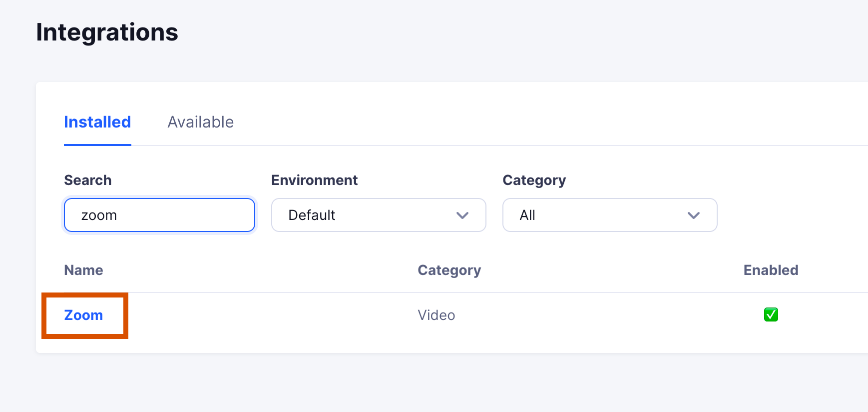This screenshot has height=412, width=868.
Task: Click the Category filter label above dropdown
Action: (534, 180)
